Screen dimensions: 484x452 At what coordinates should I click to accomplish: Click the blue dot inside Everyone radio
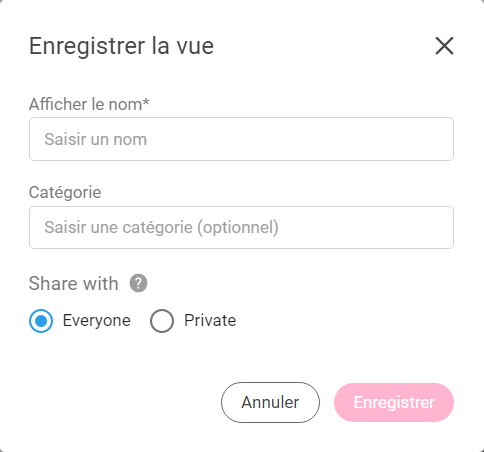tap(41, 321)
